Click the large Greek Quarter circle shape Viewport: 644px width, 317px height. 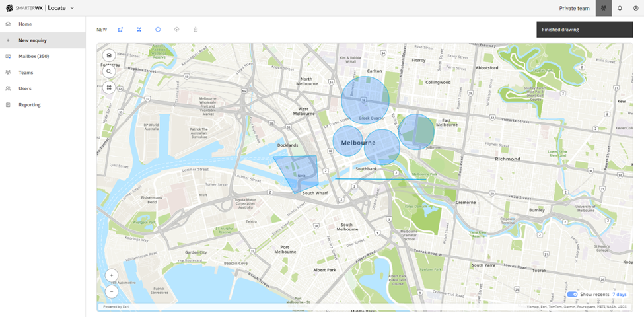[365, 99]
